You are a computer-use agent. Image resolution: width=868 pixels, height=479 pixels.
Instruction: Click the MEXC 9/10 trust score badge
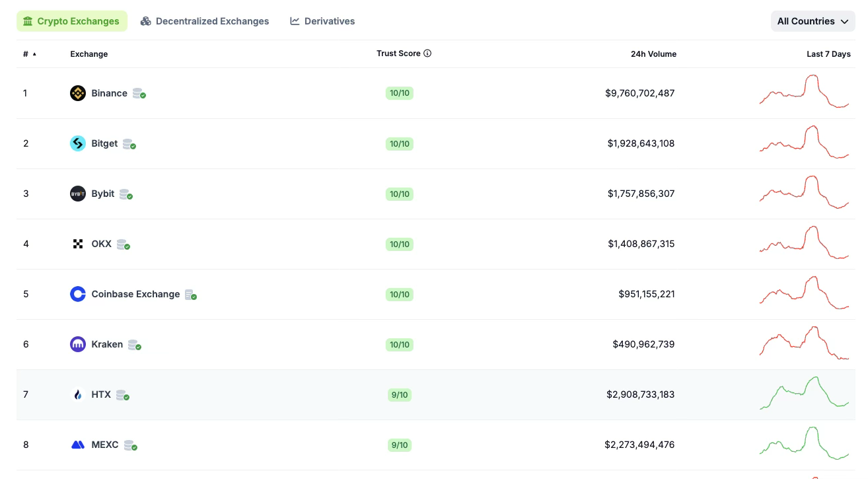click(399, 445)
